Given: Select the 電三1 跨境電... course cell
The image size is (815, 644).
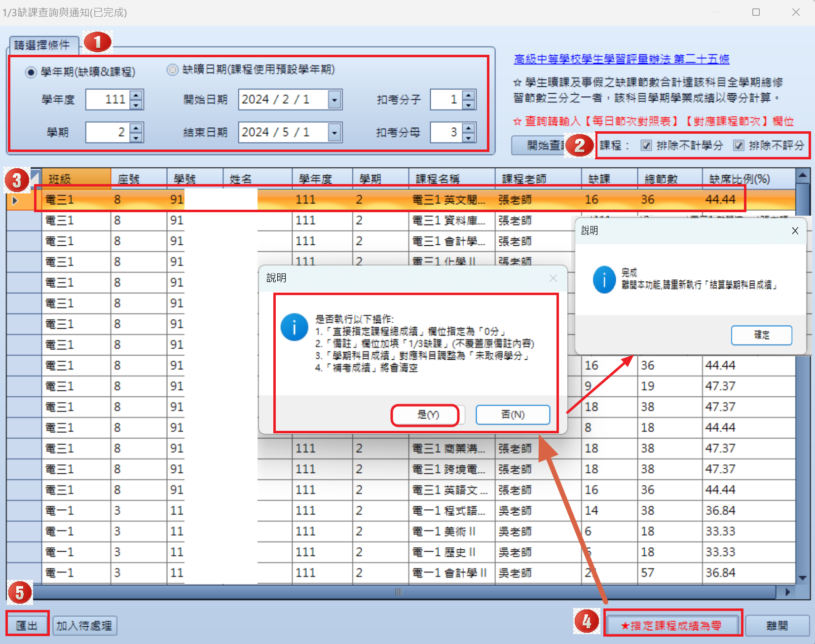Looking at the screenshot, I should click(452, 469).
